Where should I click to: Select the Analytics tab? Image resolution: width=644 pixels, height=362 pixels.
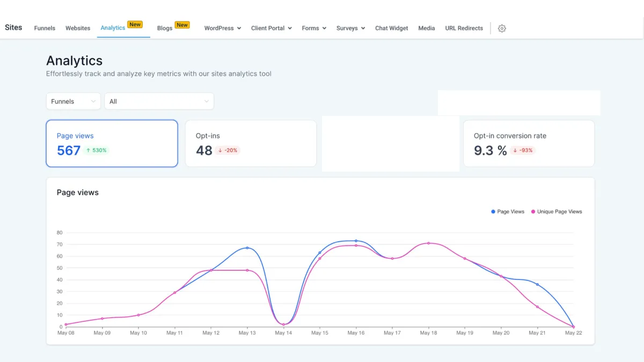(x=113, y=28)
